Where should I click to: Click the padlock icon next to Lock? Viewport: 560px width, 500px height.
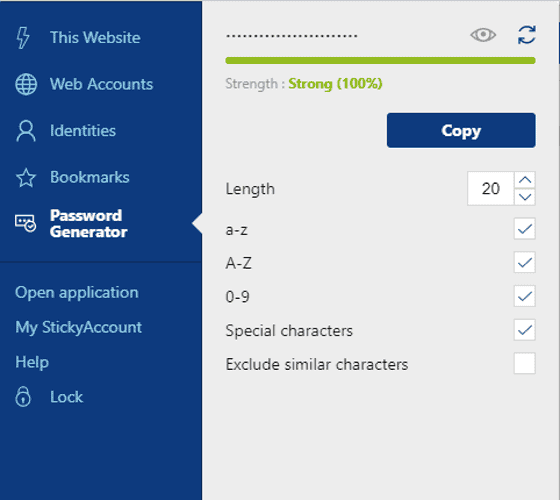(x=23, y=396)
